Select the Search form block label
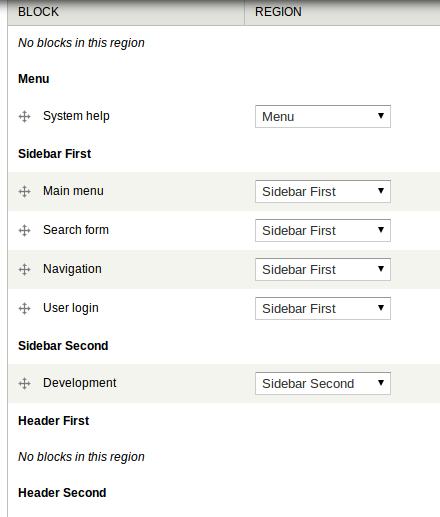 click(x=76, y=230)
